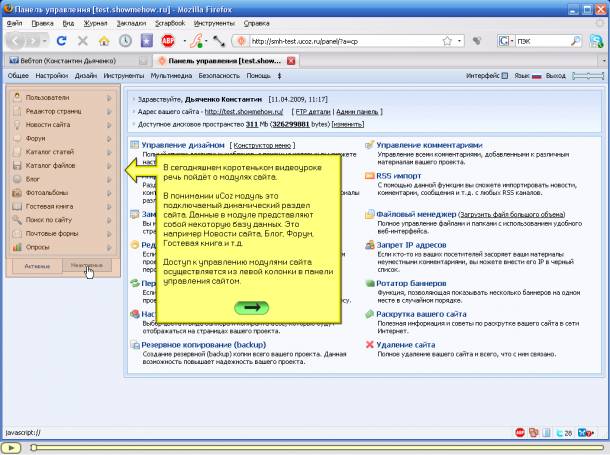610x455 pixels.
Task: Open the Adblock Plus ABP toolbar icon
Action: pos(168,40)
